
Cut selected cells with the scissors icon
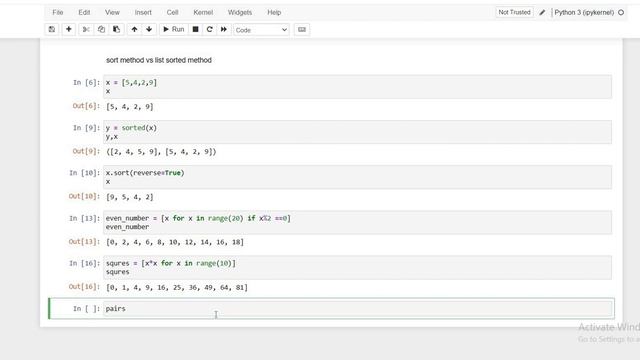point(86,29)
